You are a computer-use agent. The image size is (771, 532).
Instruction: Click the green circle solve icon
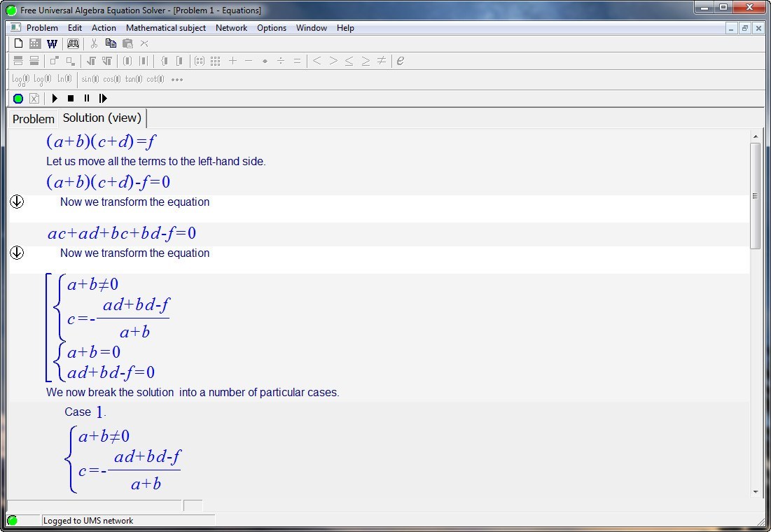(18, 99)
